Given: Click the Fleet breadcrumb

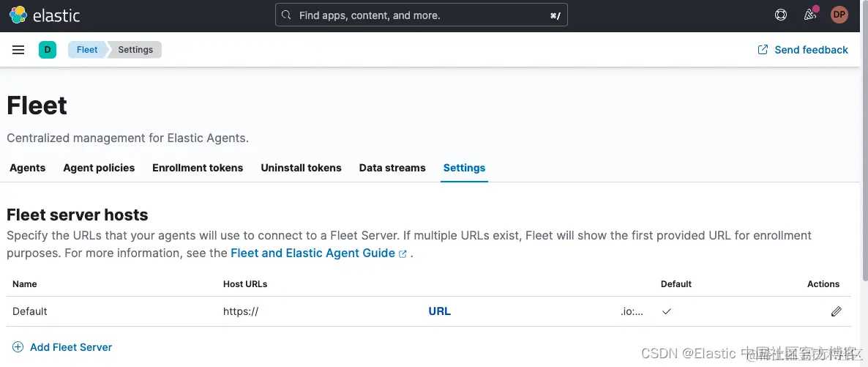Looking at the screenshot, I should pos(87,50).
